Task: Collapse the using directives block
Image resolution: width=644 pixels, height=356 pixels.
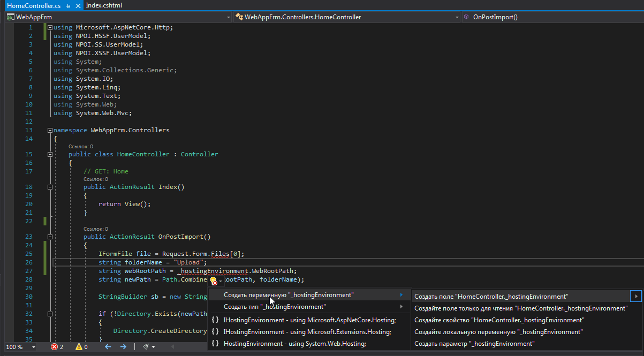Action: (50, 27)
